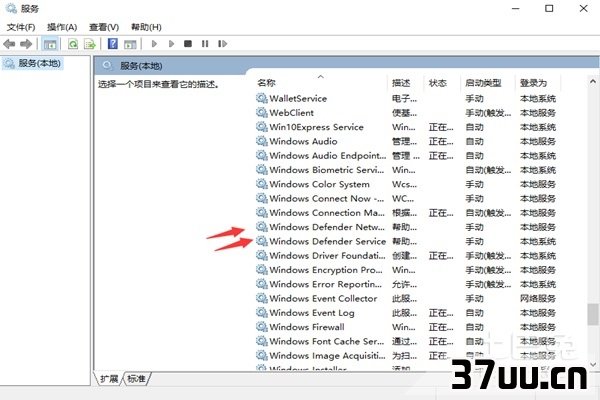Click the Properties pane toolbar icon
Image resolution: width=600 pixels, height=400 pixels.
(x=130, y=44)
